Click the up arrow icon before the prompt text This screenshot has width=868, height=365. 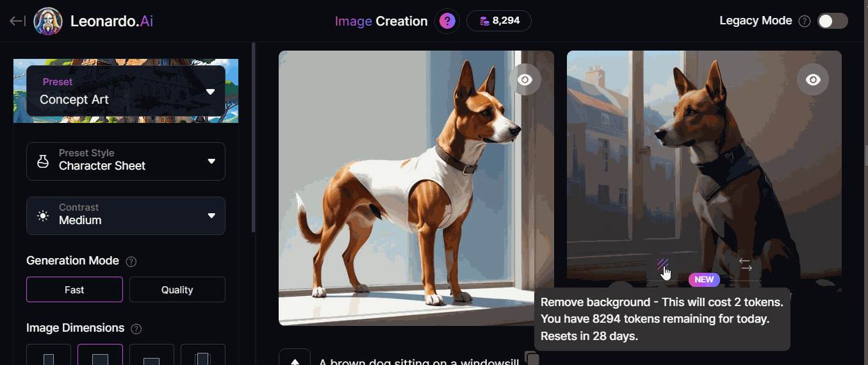pos(295,358)
